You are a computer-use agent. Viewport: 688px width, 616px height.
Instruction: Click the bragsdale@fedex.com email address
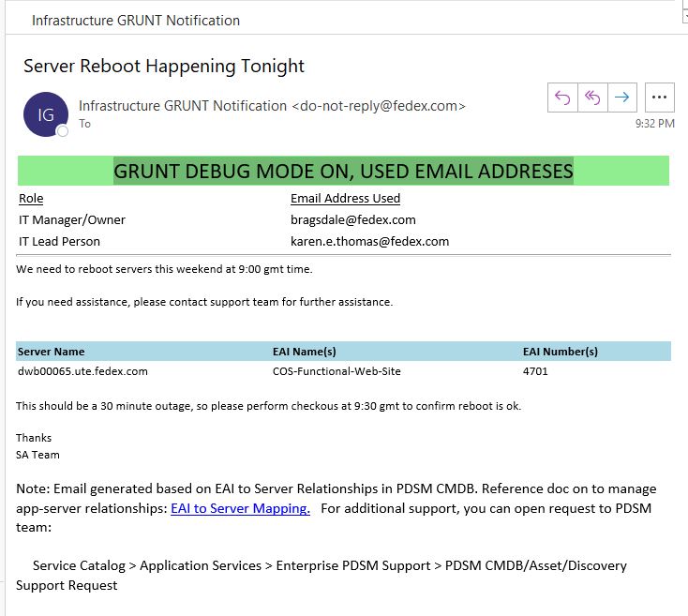point(352,219)
